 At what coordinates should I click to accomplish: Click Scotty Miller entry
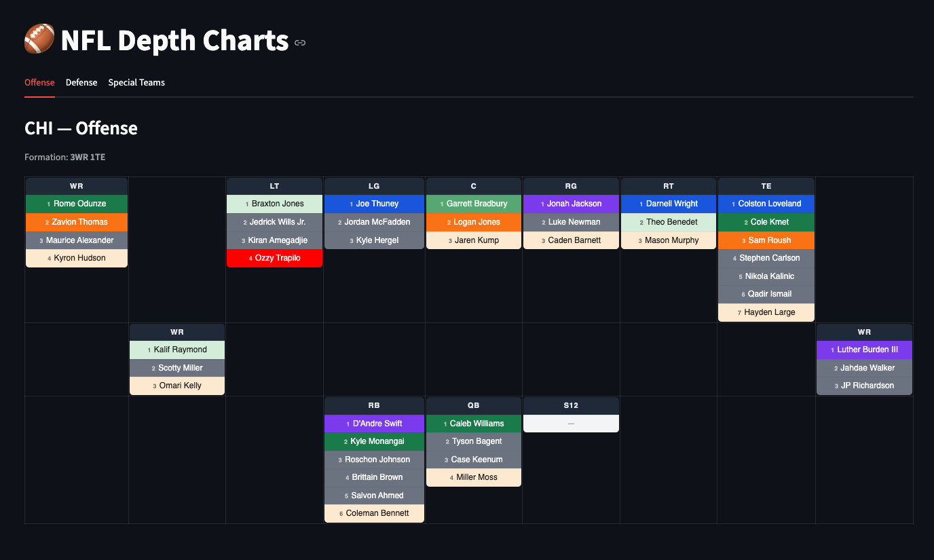click(177, 368)
